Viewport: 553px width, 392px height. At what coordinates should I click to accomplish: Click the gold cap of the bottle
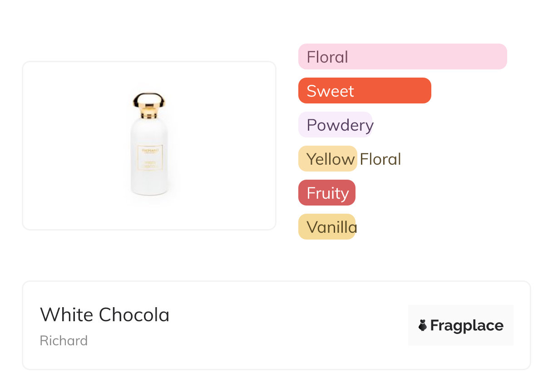(x=149, y=105)
